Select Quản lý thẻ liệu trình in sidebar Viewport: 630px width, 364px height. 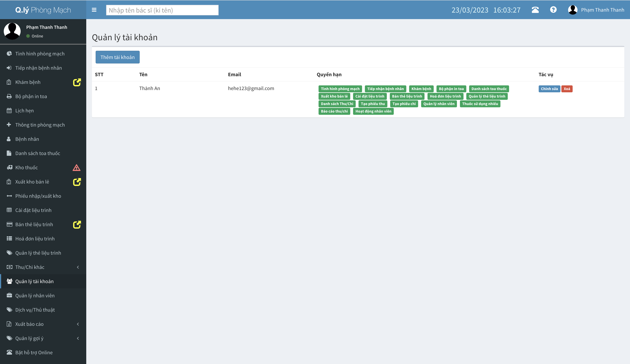click(43, 253)
